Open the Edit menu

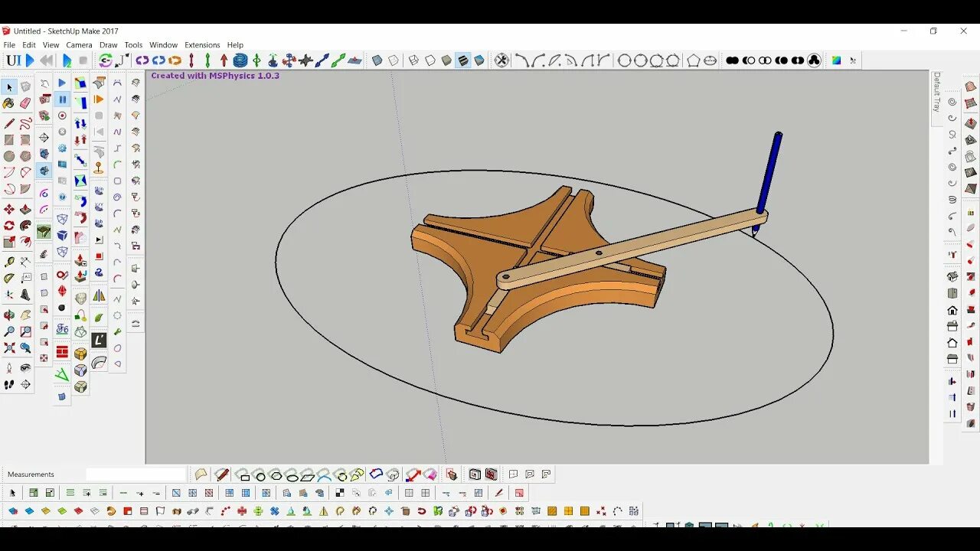coord(29,45)
